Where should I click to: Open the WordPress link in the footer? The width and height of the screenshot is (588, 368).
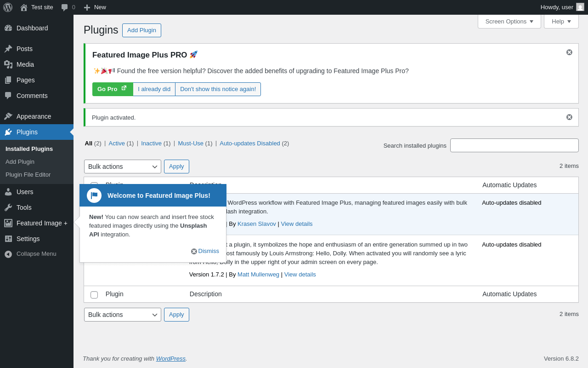[x=171, y=359]
